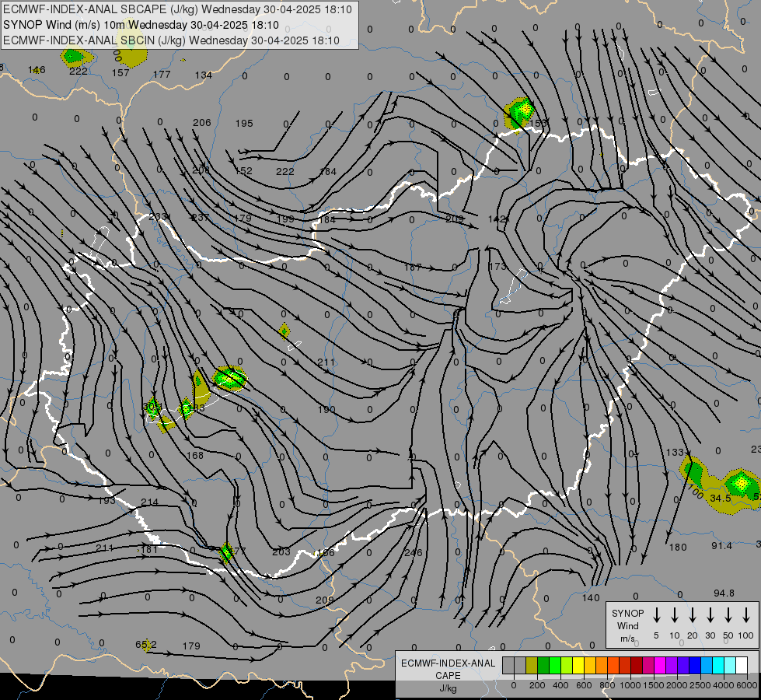Click the map value 203

click(x=281, y=552)
